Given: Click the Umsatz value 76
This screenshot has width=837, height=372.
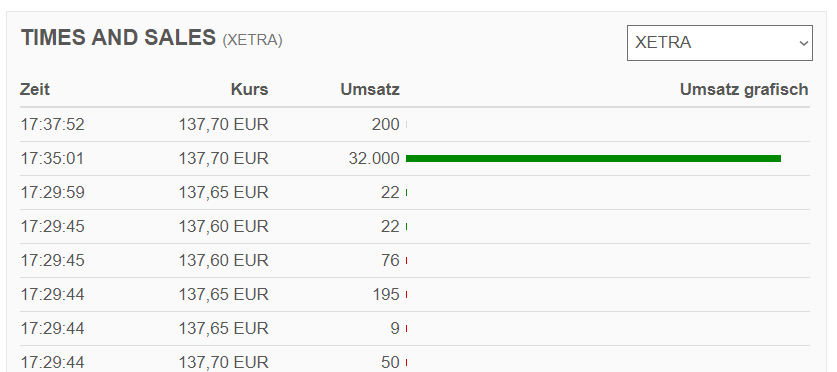Looking at the screenshot, I should tap(390, 260).
